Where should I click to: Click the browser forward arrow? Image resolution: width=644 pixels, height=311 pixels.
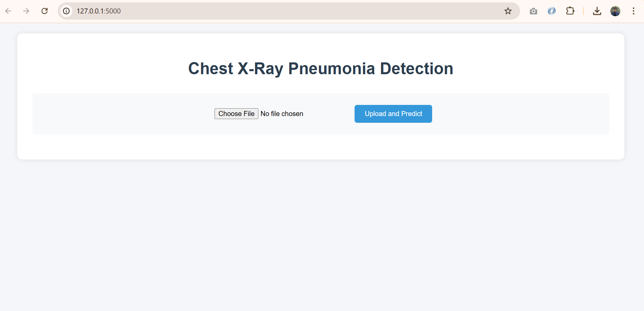click(x=26, y=11)
